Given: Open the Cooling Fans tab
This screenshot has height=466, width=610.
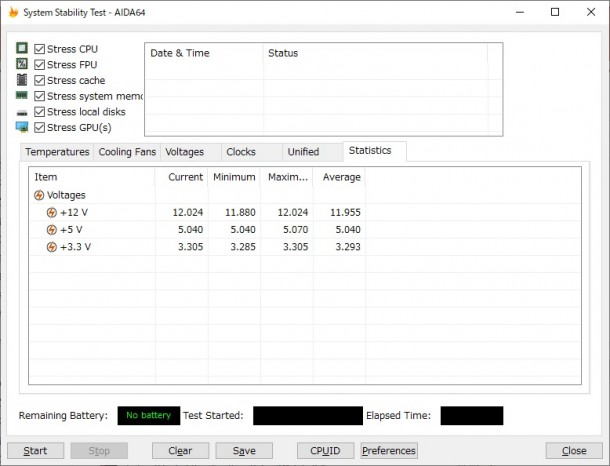Looking at the screenshot, I should [127, 152].
